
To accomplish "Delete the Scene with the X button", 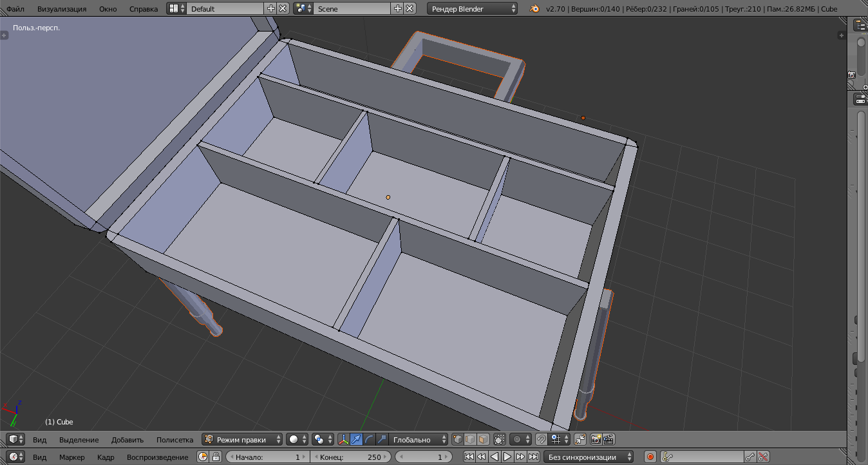I will pos(409,8).
